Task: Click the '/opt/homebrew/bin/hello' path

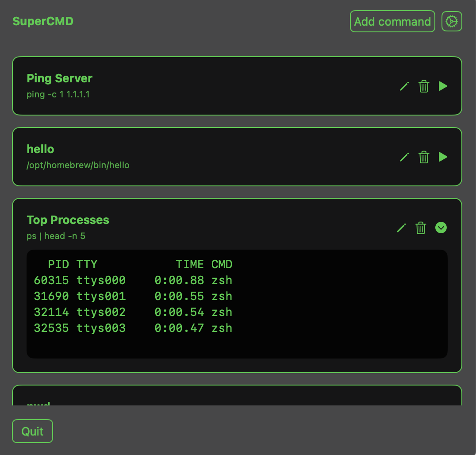Action: (x=78, y=165)
